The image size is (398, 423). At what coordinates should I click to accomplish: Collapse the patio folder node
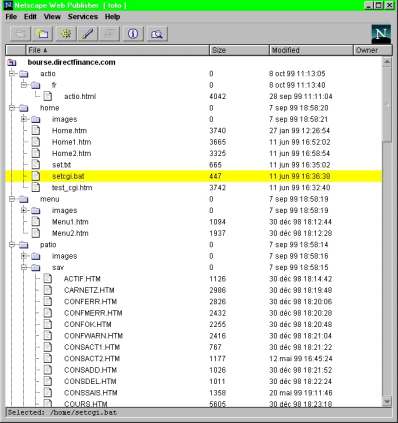[12, 245]
